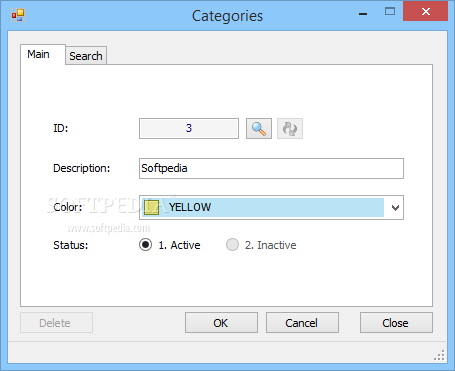The height and width of the screenshot is (371, 455).
Task: Select the 2. Inactive radio button
Action: (232, 245)
